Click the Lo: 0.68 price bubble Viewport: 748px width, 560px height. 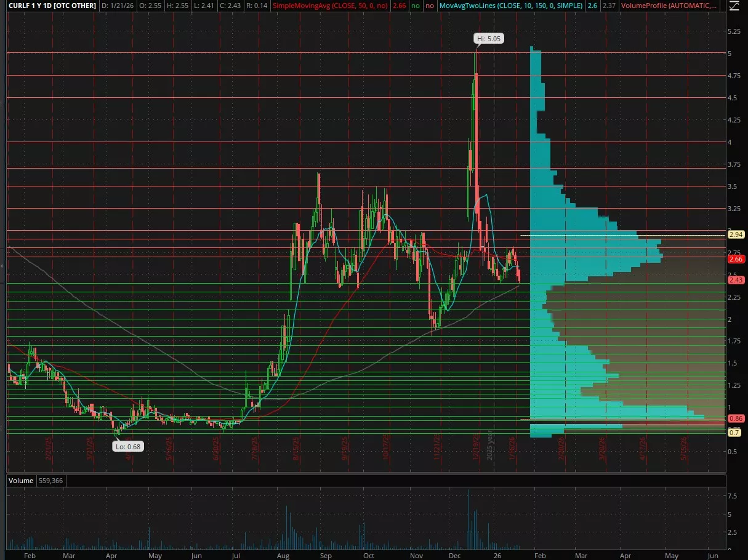[x=129, y=447]
